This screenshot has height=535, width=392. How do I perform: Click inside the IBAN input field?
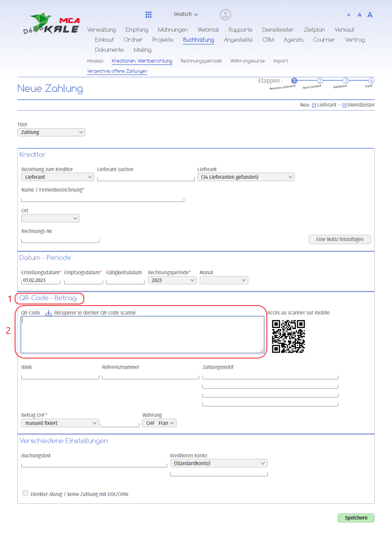(60, 375)
